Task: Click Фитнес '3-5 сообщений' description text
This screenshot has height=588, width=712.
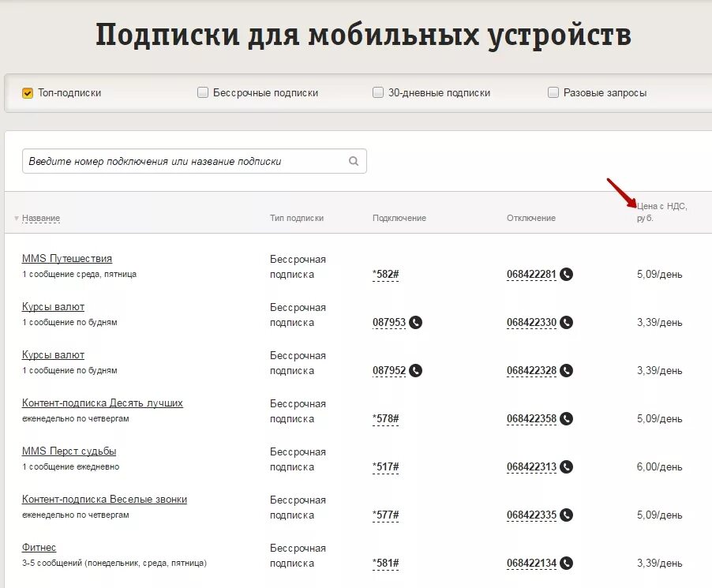Action: 114,563
